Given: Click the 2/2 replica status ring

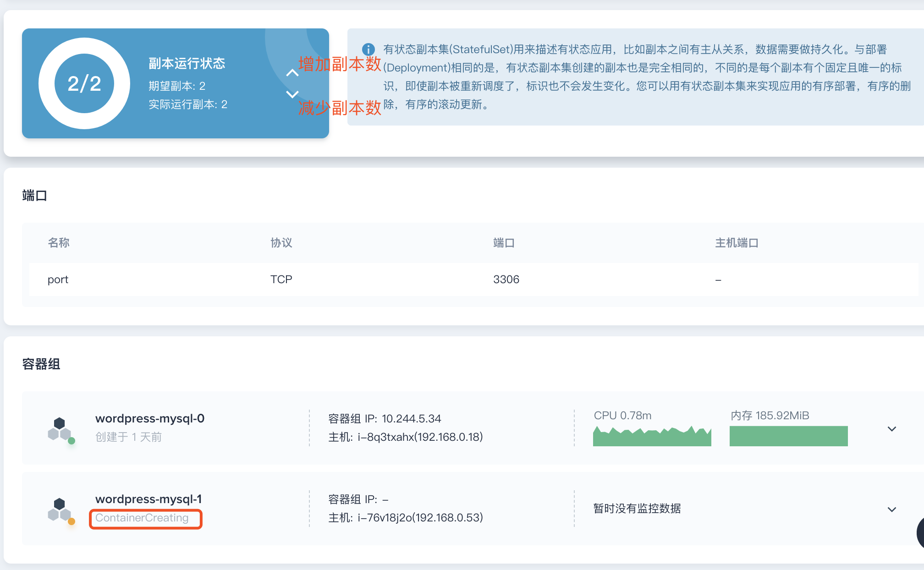Looking at the screenshot, I should click(84, 83).
